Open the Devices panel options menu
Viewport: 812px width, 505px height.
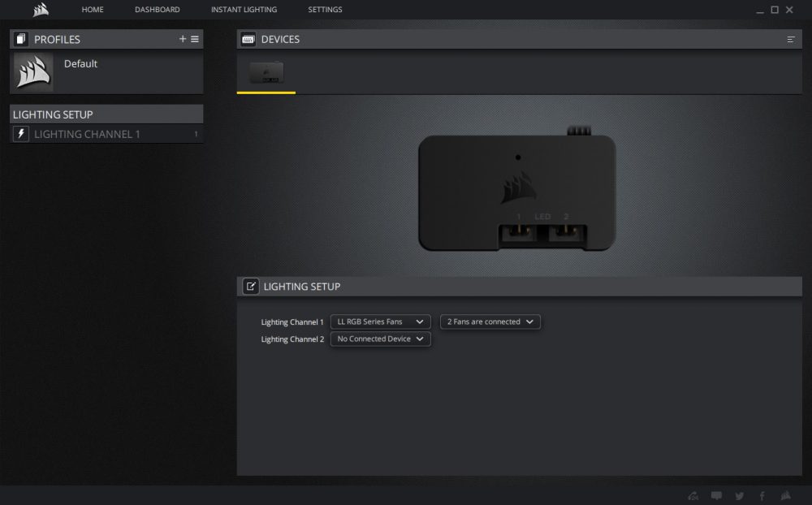point(790,39)
